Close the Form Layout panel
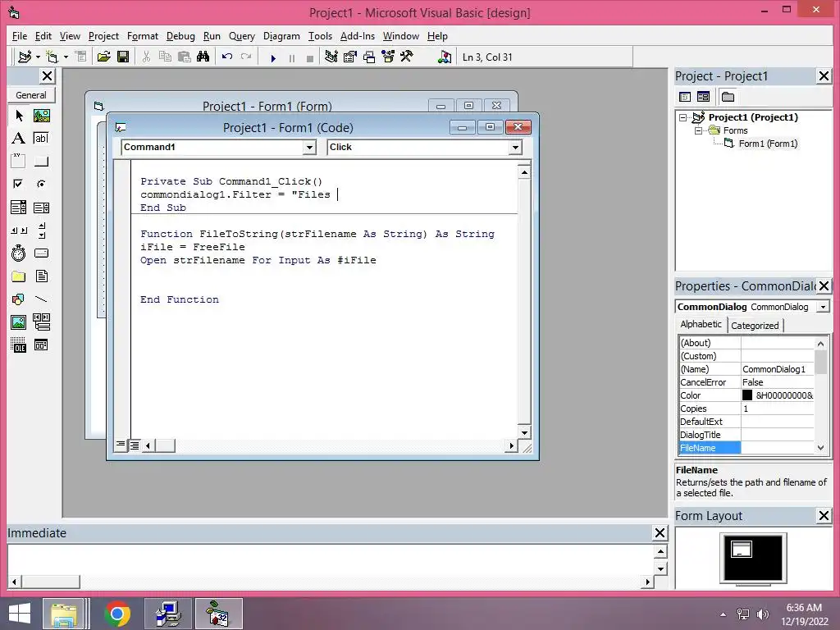840x630 pixels. [x=824, y=515]
